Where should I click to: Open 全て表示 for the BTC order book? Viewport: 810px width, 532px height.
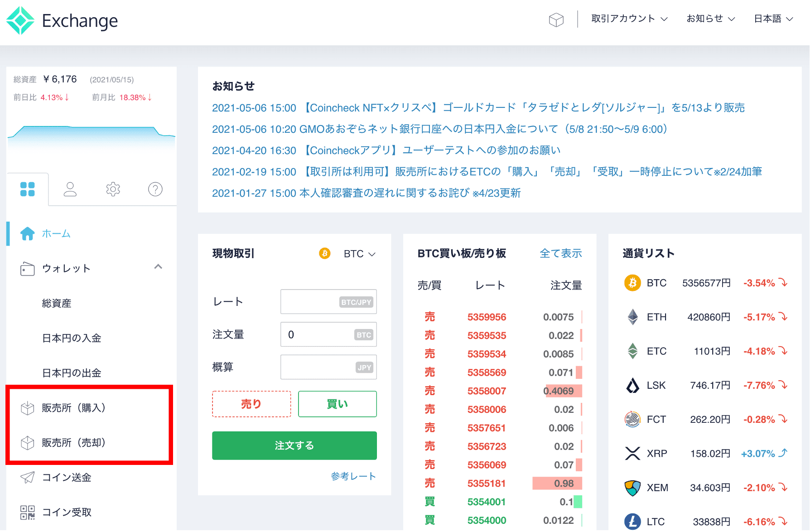pyautogui.click(x=561, y=254)
